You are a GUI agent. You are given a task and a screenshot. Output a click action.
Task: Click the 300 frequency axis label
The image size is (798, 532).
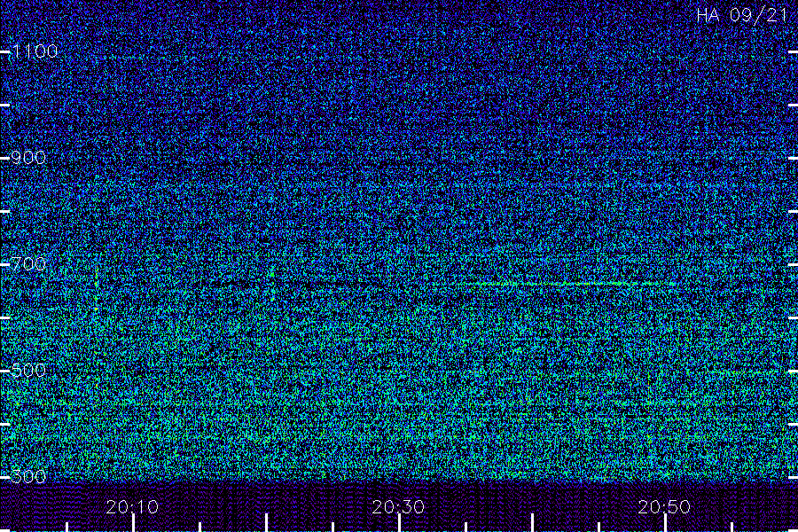coord(28,476)
